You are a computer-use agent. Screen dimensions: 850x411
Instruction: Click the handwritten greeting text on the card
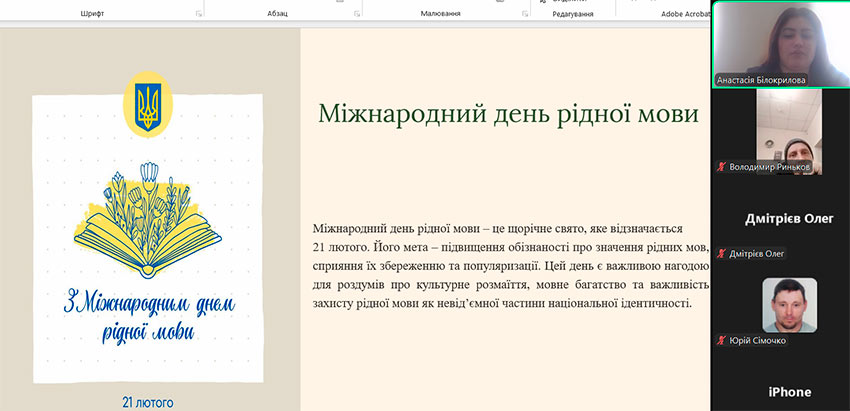(147, 314)
